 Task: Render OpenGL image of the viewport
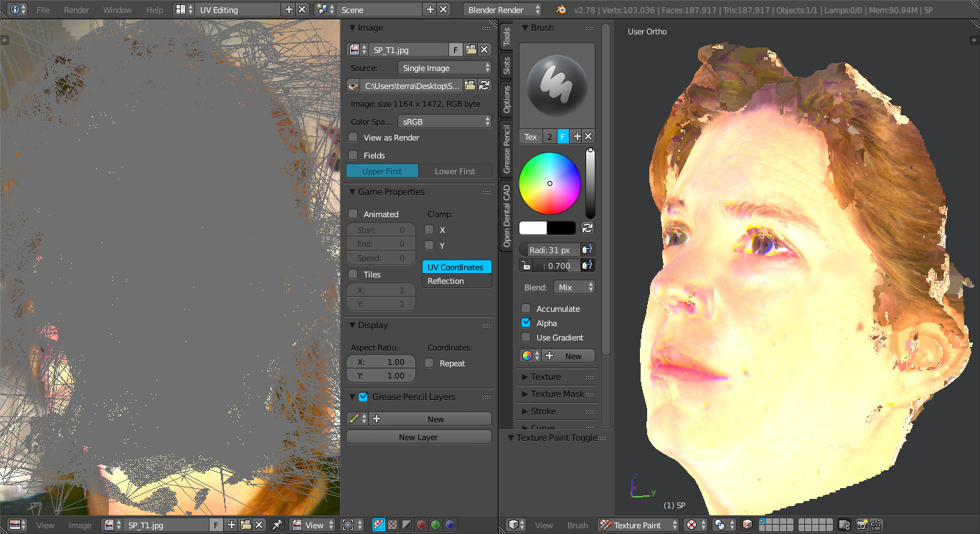pyautogui.click(x=862, y=525)
